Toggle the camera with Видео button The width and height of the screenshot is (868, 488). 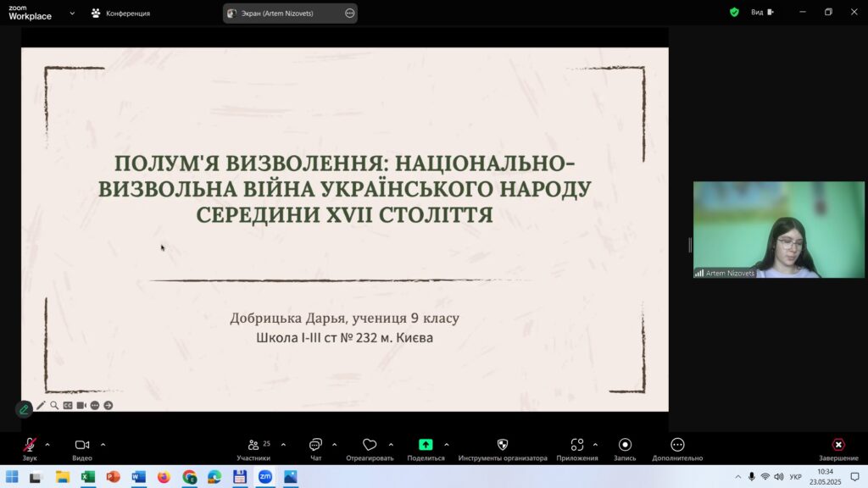[82, 445]
